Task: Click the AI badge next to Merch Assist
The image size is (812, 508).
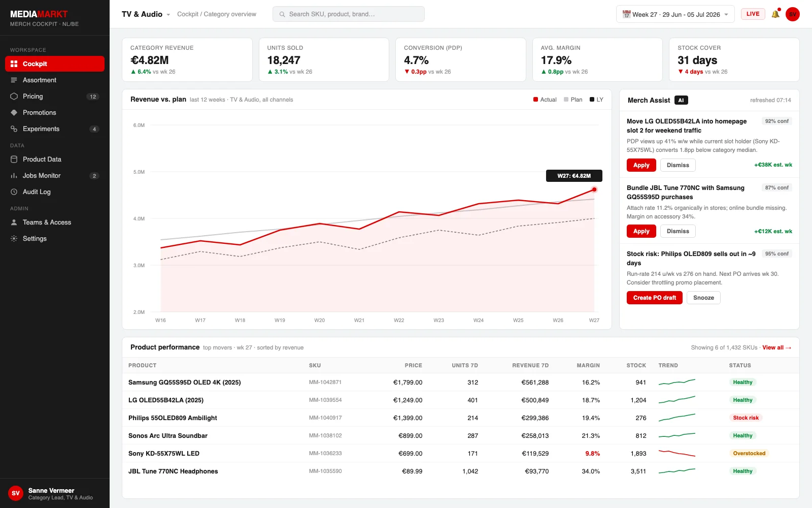Action: (x=681, y=100)
